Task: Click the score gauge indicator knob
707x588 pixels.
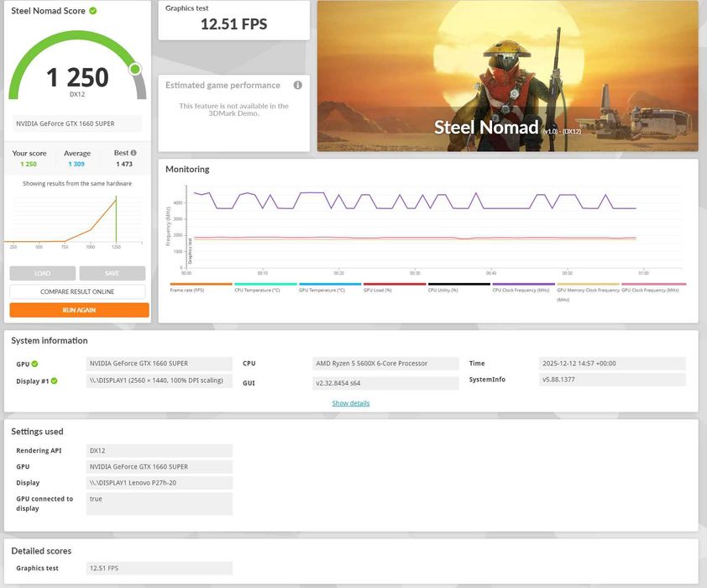Action: (135, 69)
